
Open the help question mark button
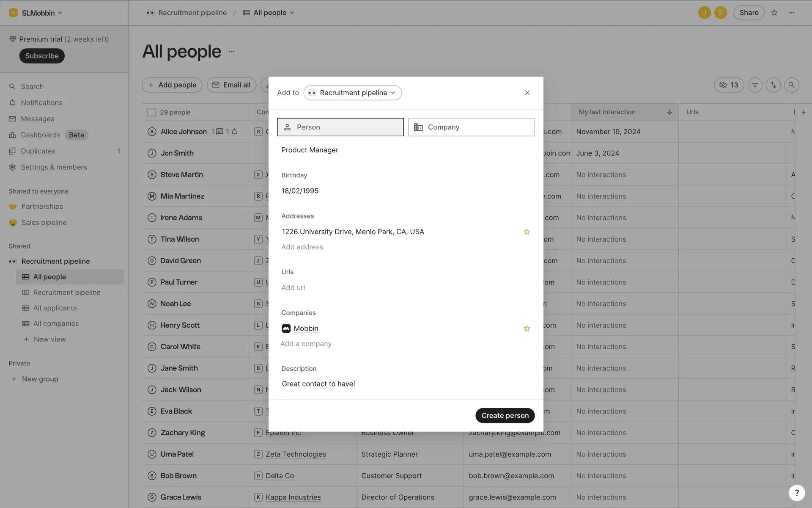(797, 493)
